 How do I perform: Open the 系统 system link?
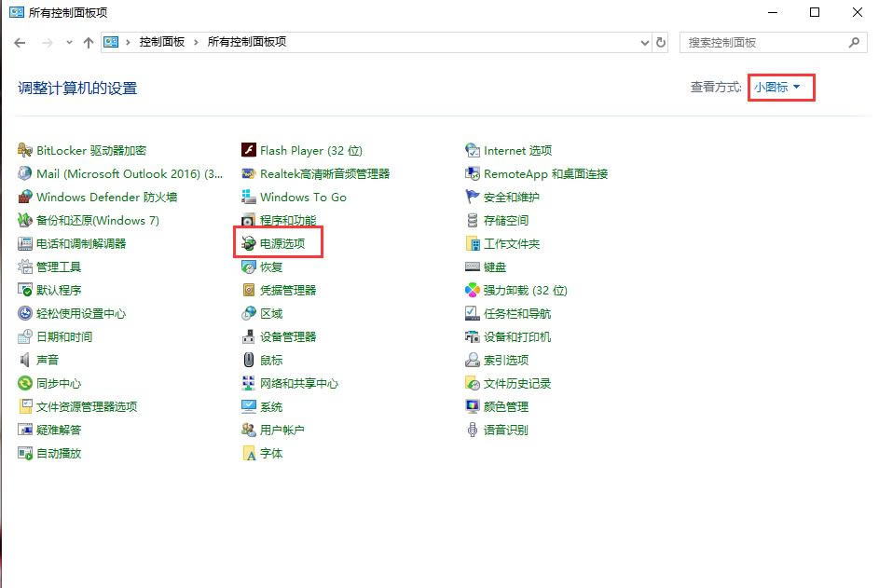click(x=271, y=406)
